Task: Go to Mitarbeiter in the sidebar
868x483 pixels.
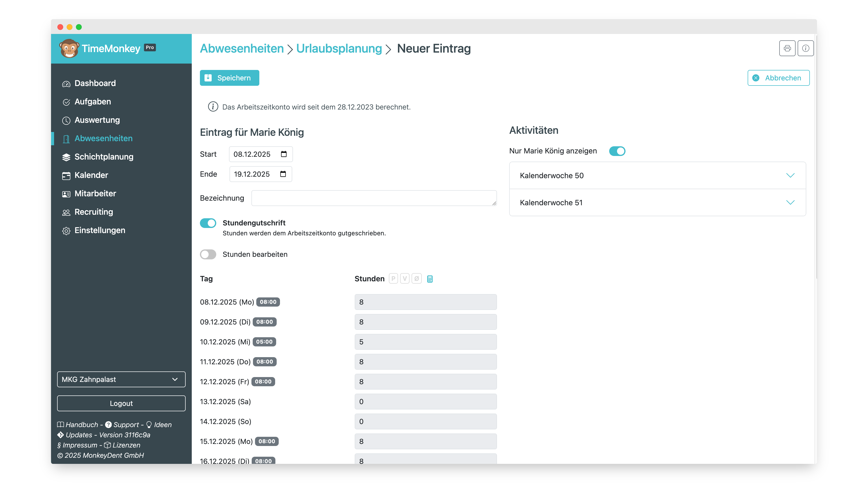Action: click(x=95, y=194)
